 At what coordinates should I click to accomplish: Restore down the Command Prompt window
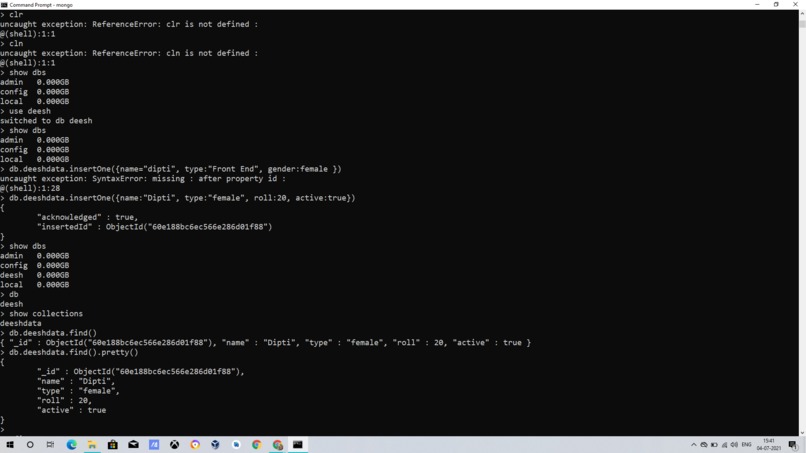click(x=776, y=5)
